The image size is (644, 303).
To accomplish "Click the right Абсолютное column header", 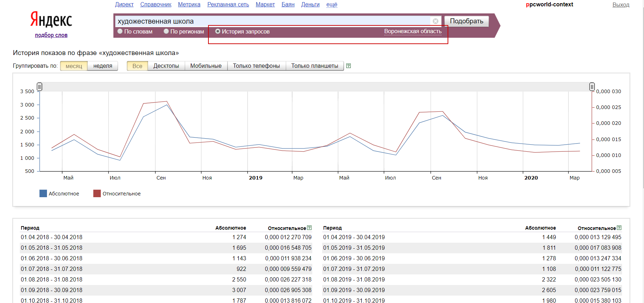I will tap(540, 228).
